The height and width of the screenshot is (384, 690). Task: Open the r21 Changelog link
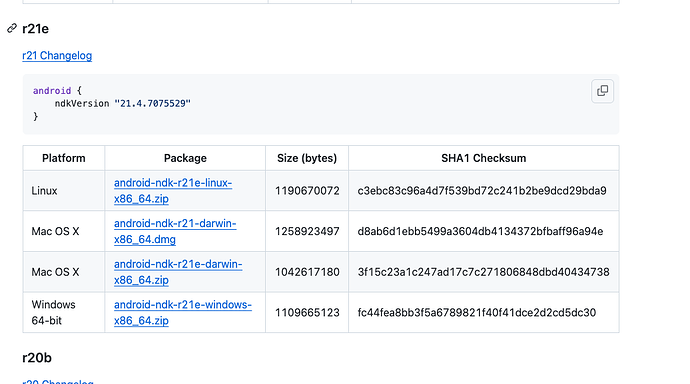pyautogui.click(x=57, y=56)
